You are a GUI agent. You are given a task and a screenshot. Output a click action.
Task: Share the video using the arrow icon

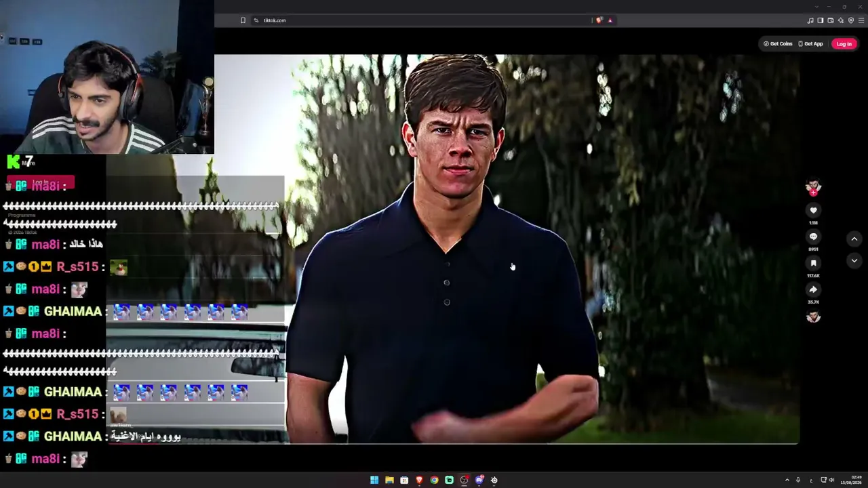click(813, 289)
